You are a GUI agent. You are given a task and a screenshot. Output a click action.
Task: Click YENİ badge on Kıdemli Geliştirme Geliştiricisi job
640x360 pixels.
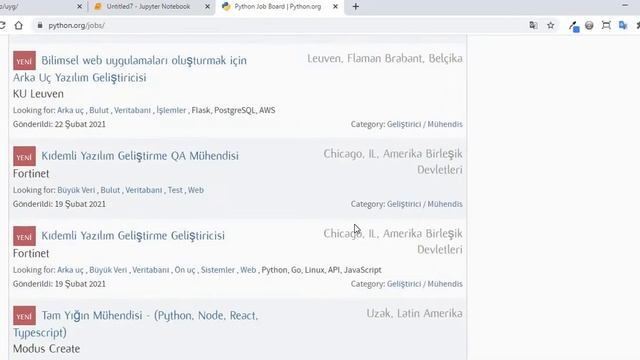point(24,236)
